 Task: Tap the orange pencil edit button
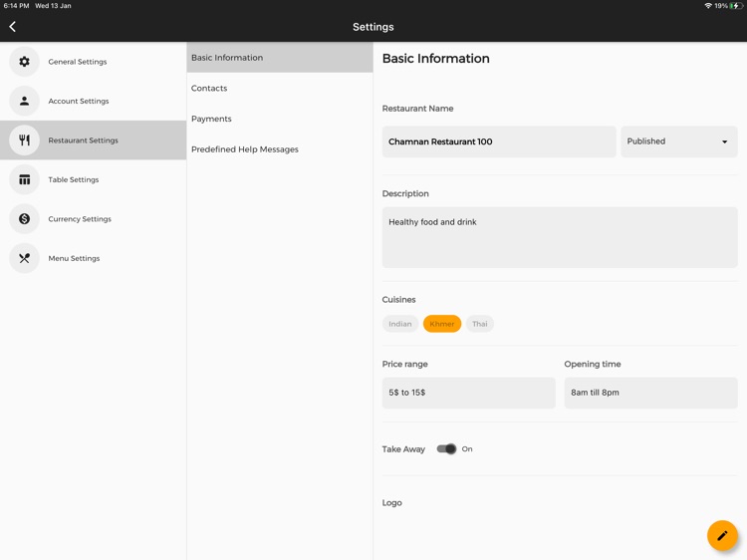tap(722, 536)
